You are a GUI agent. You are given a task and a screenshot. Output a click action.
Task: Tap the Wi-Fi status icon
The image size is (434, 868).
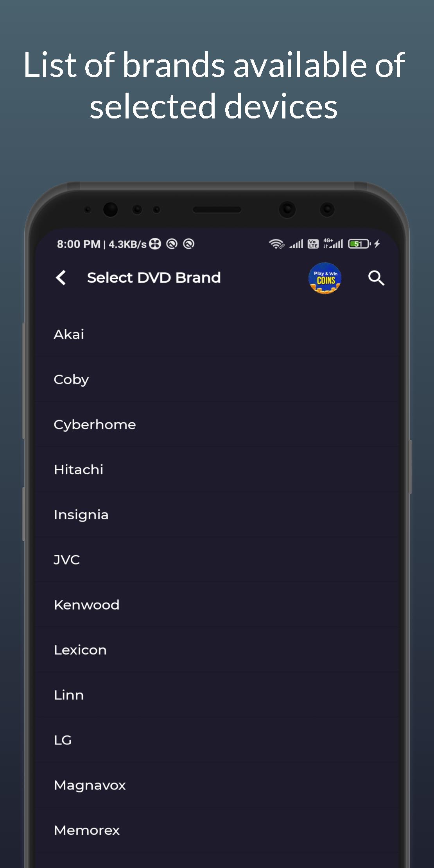[x=276, y=244]
